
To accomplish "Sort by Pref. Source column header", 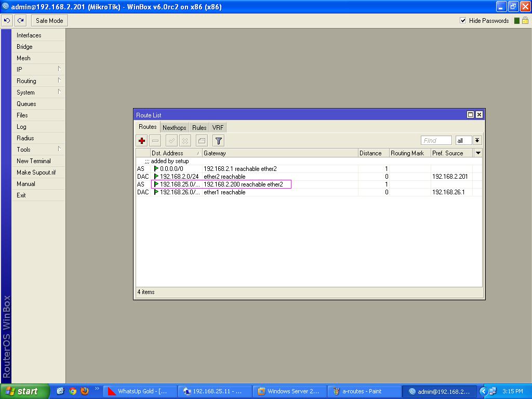I will (x=451, y=153).
